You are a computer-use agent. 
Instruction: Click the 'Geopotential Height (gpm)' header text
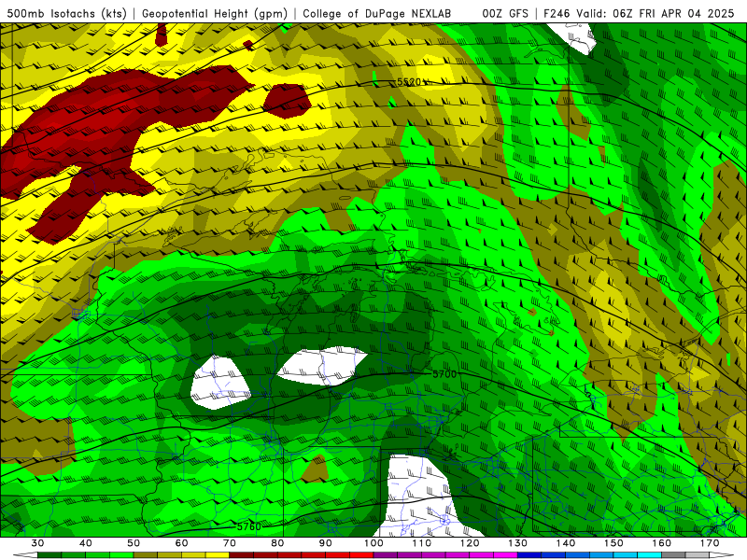215,14
